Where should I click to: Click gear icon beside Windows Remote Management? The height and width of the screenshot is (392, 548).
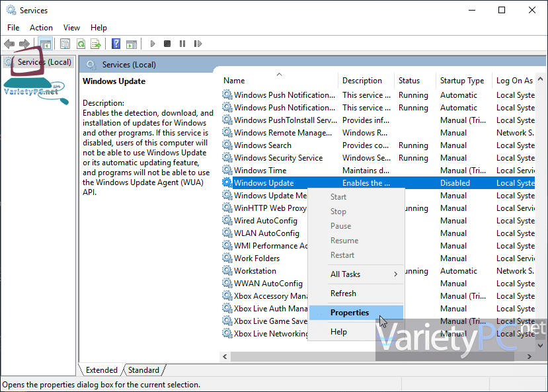pyautogui.click(x=227, y=132)
